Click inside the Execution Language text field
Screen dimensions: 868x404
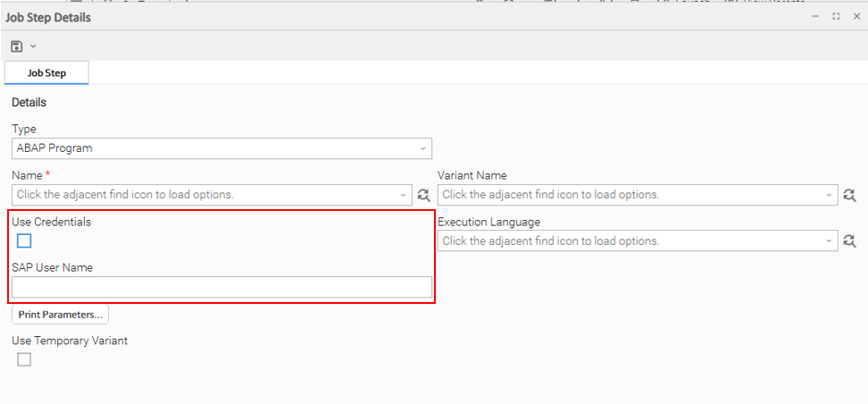point(630,241)
